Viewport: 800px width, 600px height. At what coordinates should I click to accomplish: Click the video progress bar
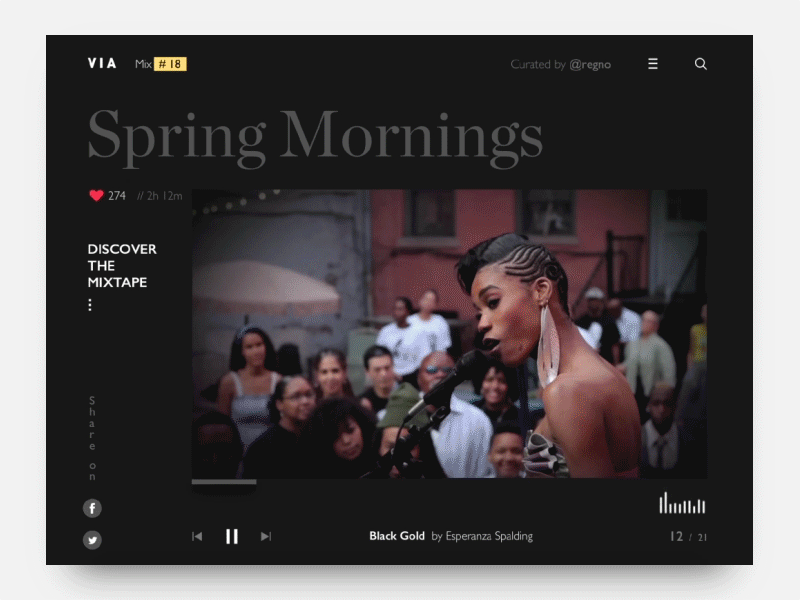click(x=449, y=482)
